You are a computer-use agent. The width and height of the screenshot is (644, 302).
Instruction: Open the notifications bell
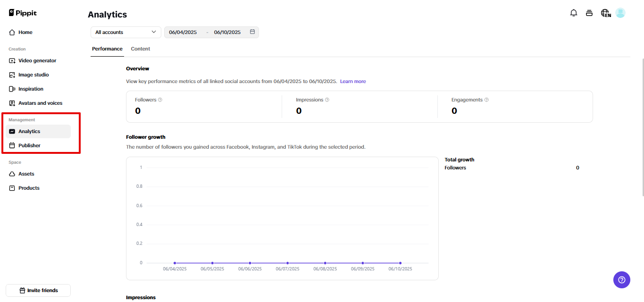pyautogui.click(x=574, y=13)
